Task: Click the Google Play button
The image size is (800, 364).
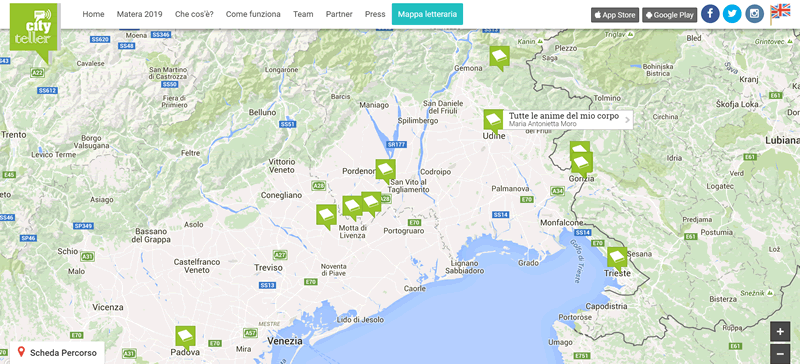Action: click(x=669, y=15)
